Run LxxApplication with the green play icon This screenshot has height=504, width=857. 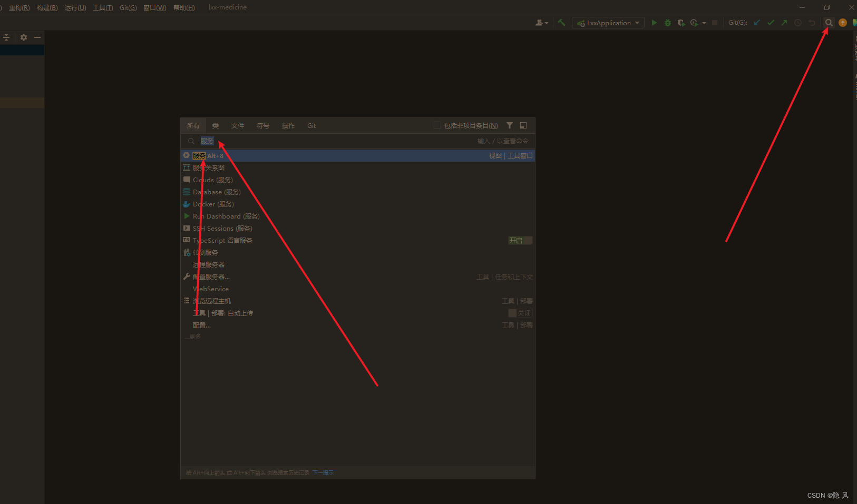pyautogui.click(x=654, y=23)
